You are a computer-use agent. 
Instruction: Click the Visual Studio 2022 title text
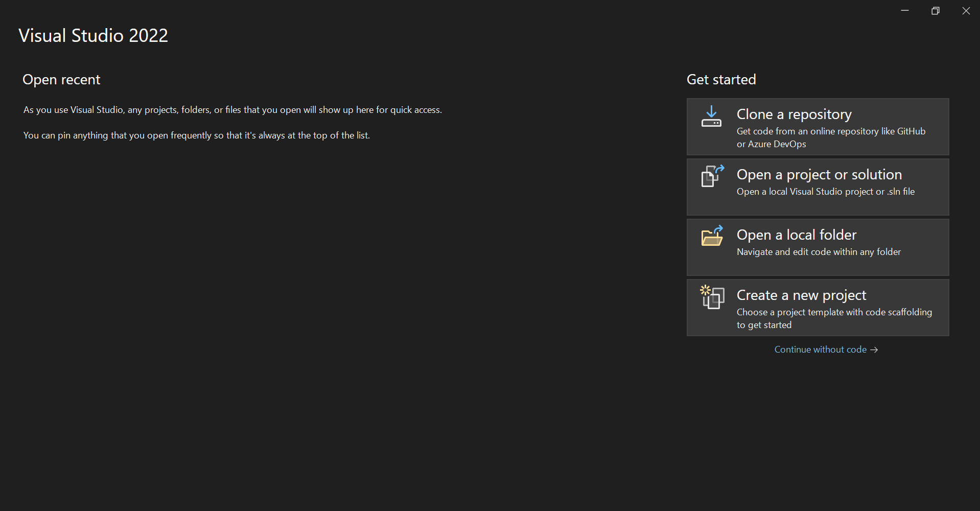coord(93,35)
